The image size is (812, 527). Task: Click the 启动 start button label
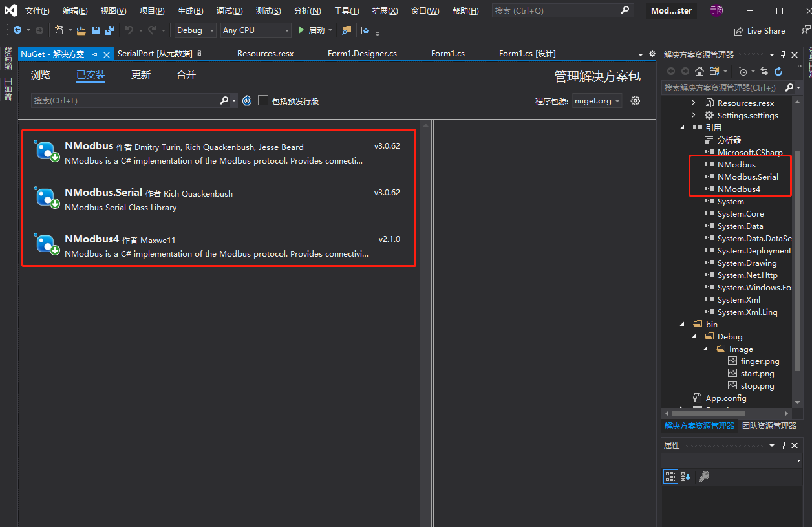point(317,30)
